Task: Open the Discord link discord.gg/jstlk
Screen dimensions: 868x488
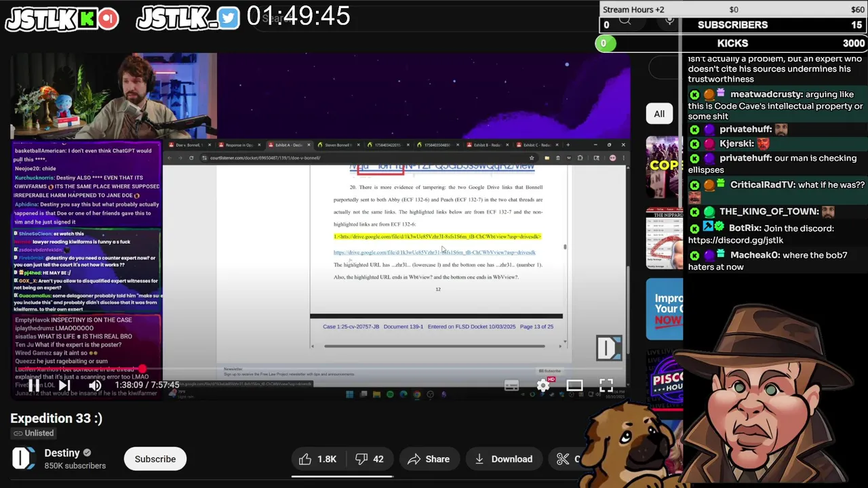Action: click(736, 240)
